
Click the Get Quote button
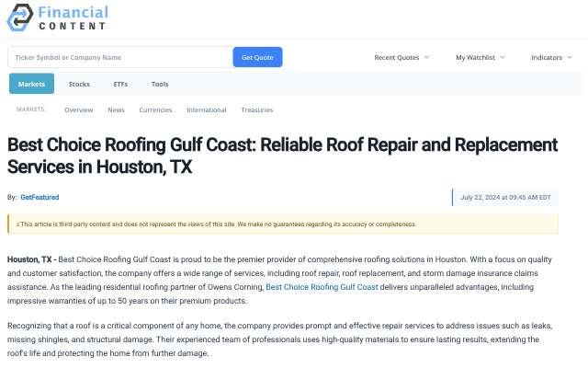(x=257, y=57)
